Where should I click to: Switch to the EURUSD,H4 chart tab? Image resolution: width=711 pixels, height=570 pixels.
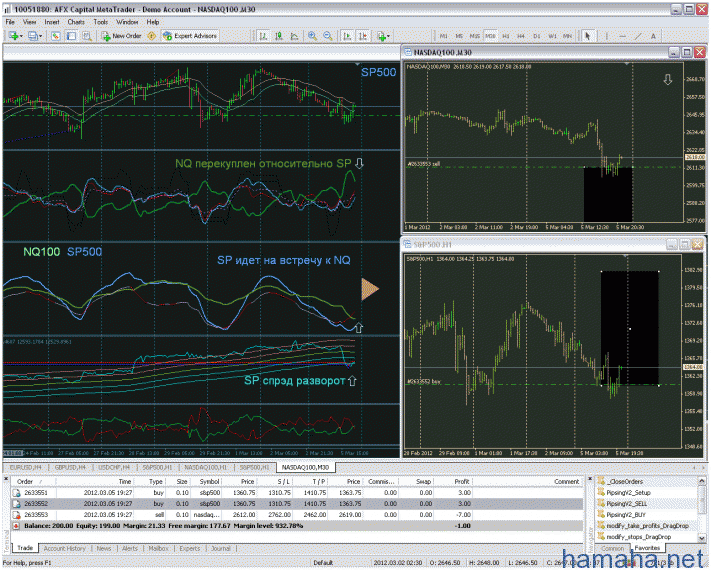pos(26,467)
